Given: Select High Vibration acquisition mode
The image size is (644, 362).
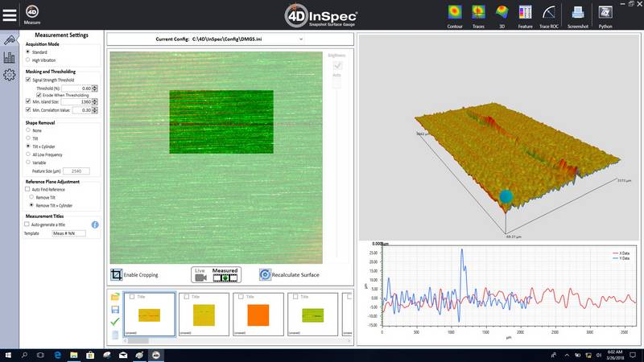Looking at the screenshot, I should [28, 60].
